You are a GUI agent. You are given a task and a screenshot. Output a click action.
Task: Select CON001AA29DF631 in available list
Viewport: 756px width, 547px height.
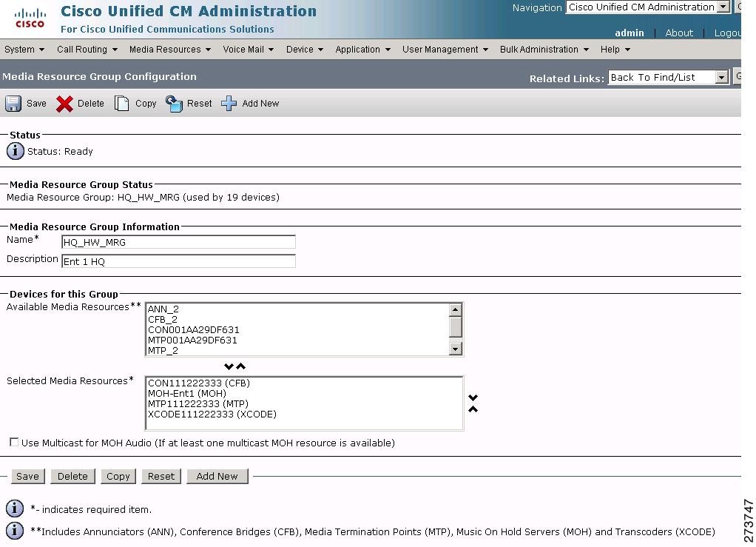pos(193,330)
